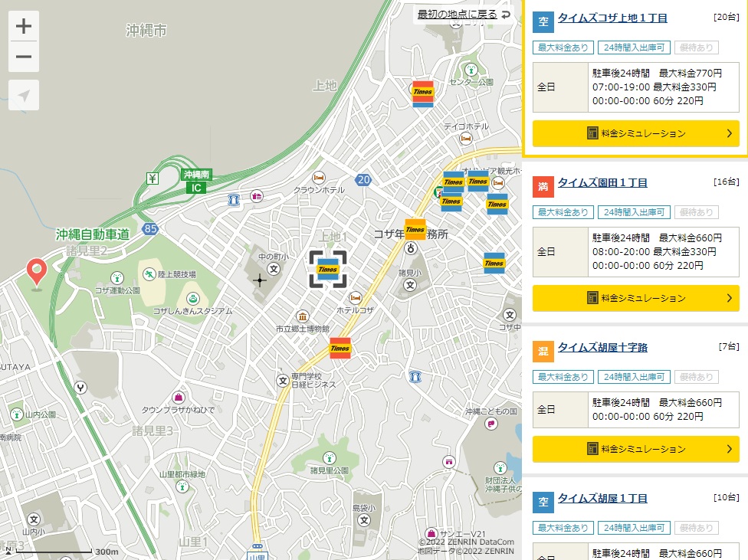Click the 混 status badge of タイムズ胡屋十字路
This screenshot has width=748, height=560.
click(543, 352)
